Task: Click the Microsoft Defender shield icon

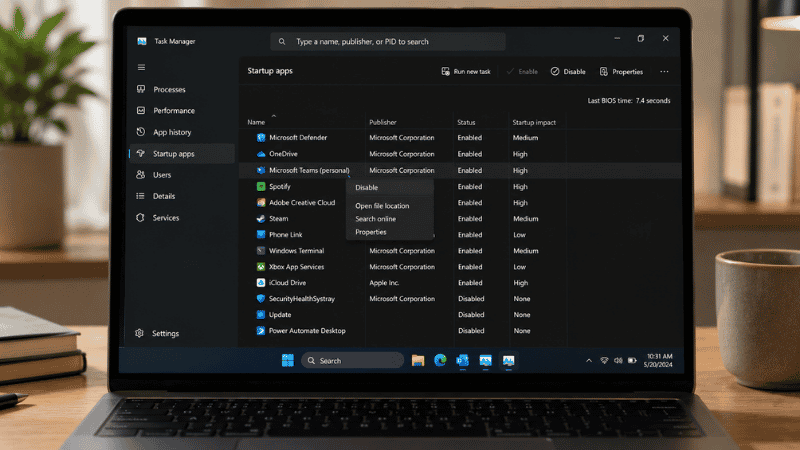Action: tap(261, 137)
